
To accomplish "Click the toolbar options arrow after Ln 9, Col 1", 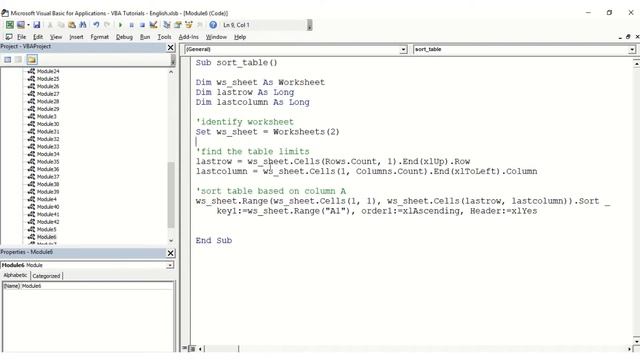I will pyautogui.click(x=309, y=25).
